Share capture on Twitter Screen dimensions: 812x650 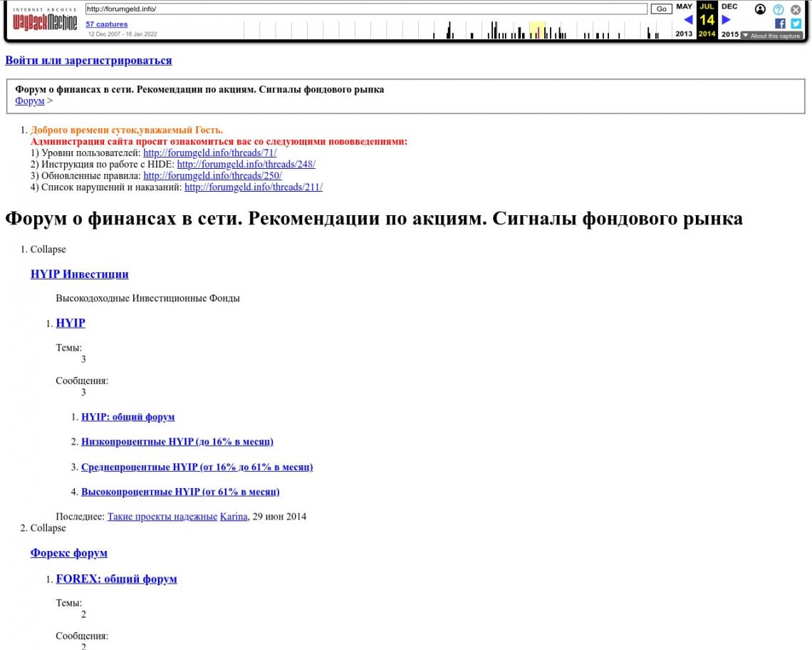[x=796, y=24]
